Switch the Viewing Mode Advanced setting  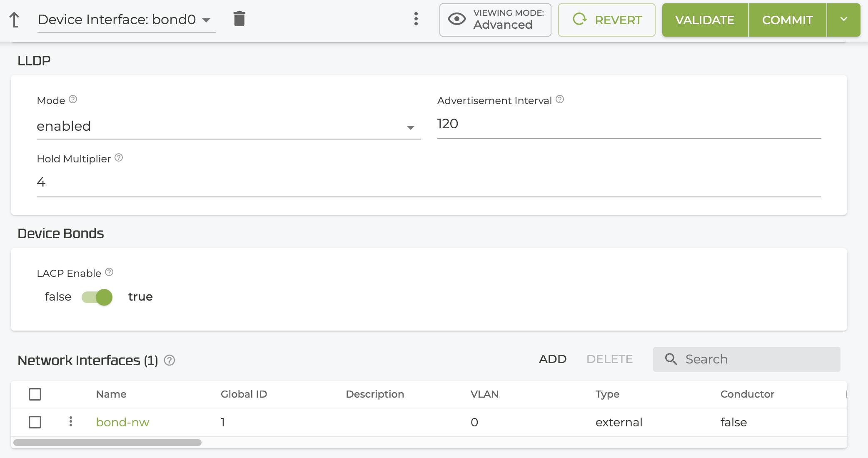point(495,20)
